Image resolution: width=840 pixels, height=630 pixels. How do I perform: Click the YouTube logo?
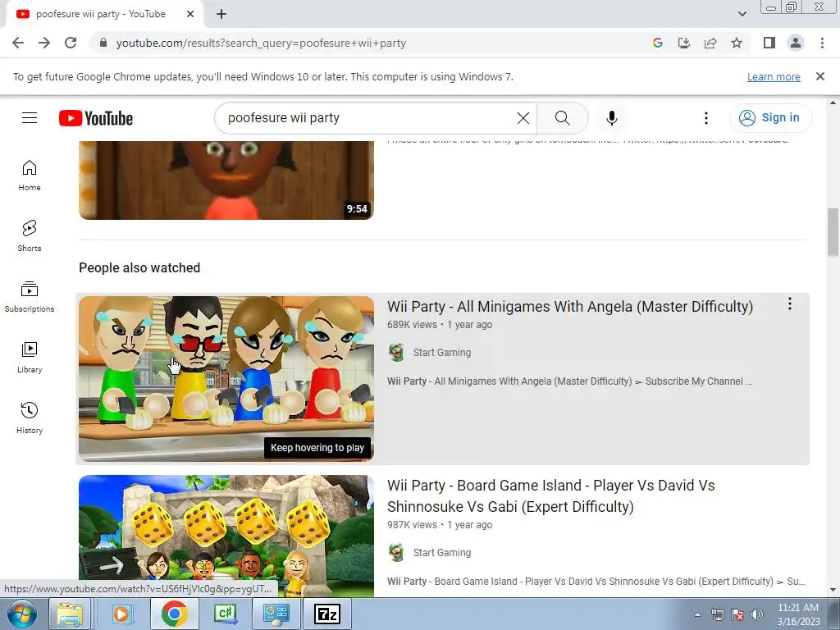tap(96, 118)
